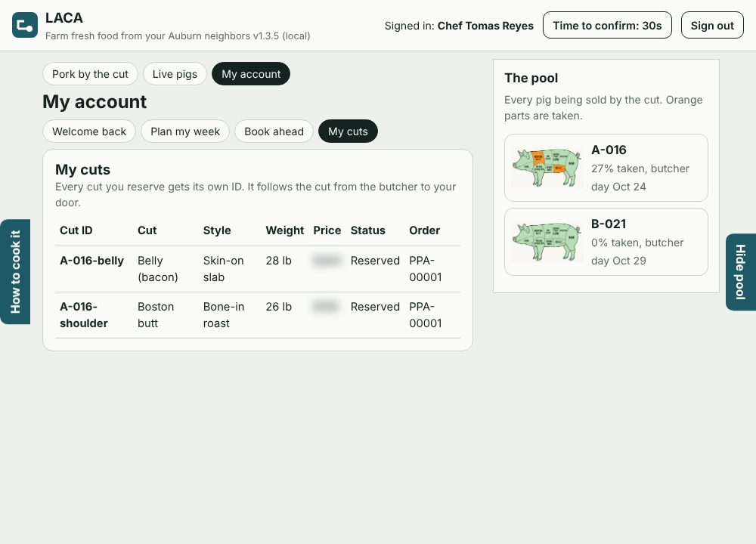756x544 pixels.
Task: Open the Book ahead sub-tab
Action: (274, 131)
